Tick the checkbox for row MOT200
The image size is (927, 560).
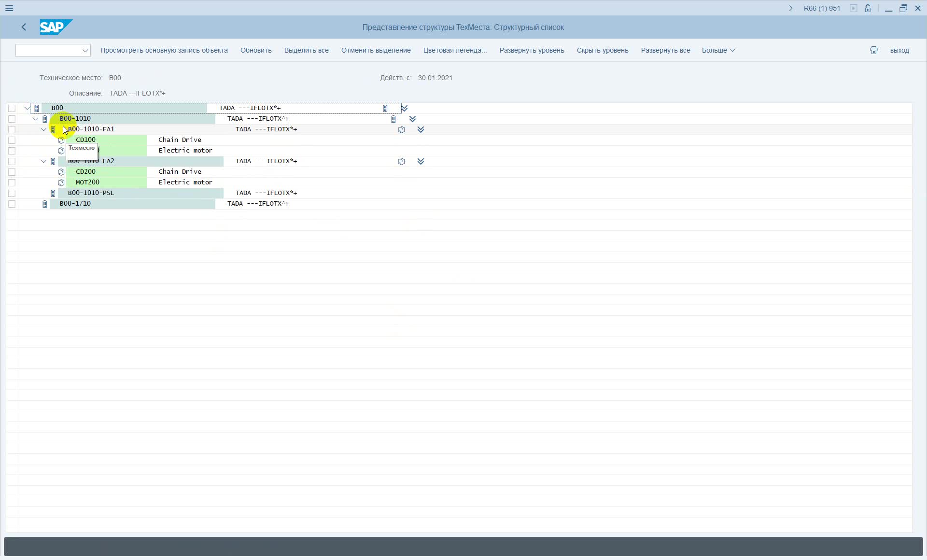[x=12, y=182]
